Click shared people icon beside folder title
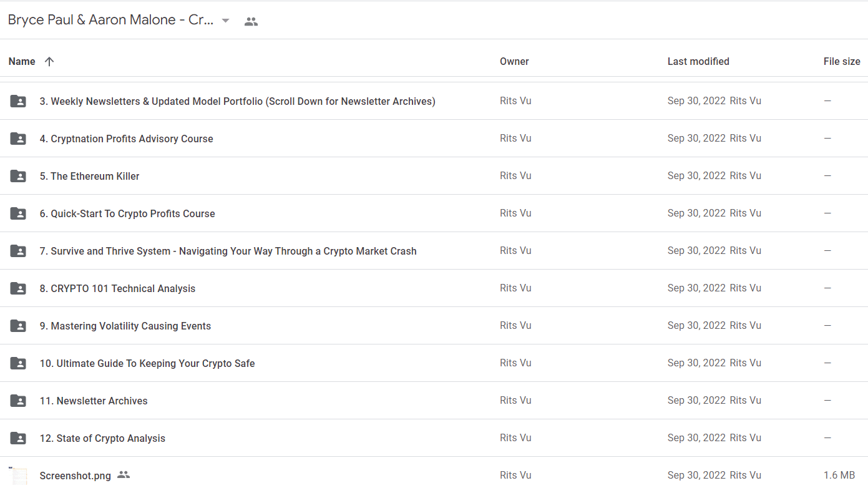The image size is (868, 493). click(x=251, y=21)
